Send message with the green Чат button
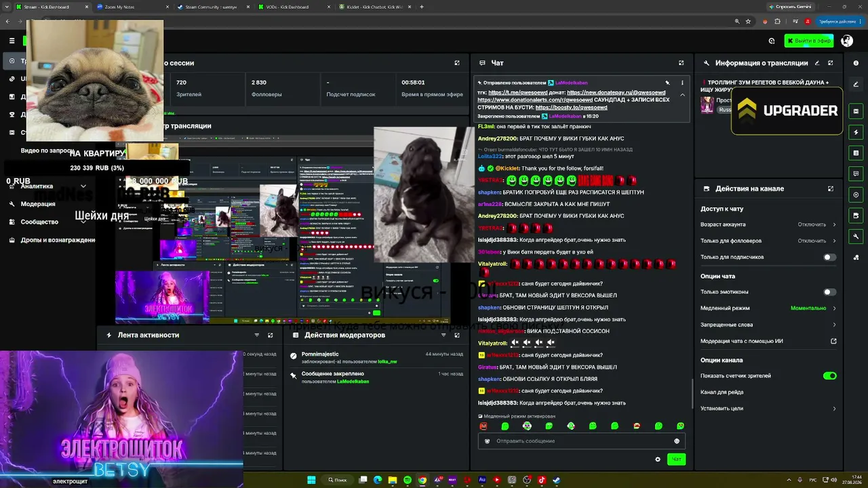The image size is (868, 488). 676,460
